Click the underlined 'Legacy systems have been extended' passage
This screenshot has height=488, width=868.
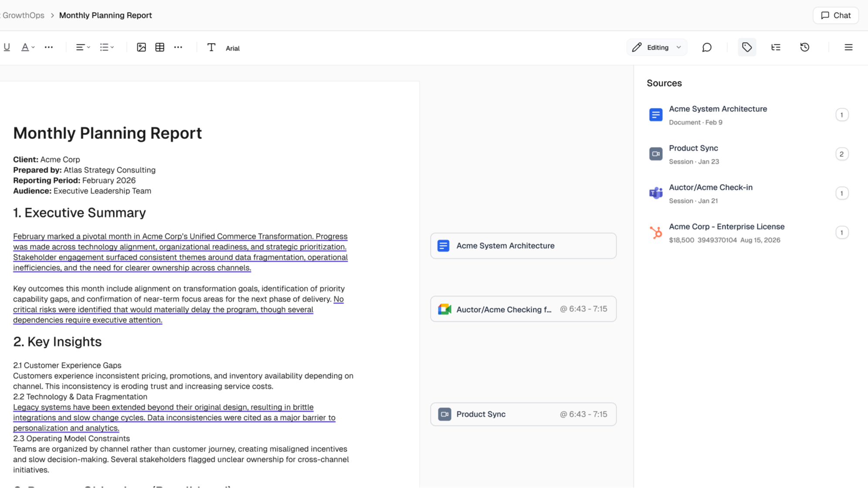[174, 417]
